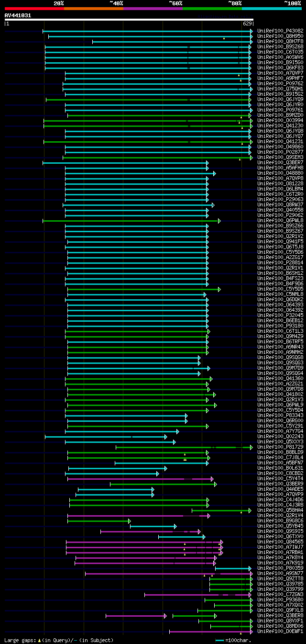Select the UniRef100_Q41360 label
The width and height of the screenshot is (306, 644).
click(x=279, y=378)
